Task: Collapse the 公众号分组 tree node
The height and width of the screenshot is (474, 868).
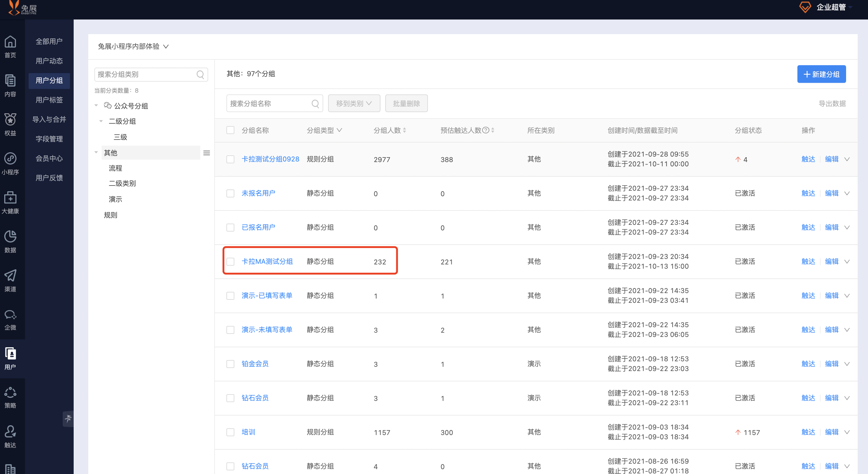Action: pos(96,106)
